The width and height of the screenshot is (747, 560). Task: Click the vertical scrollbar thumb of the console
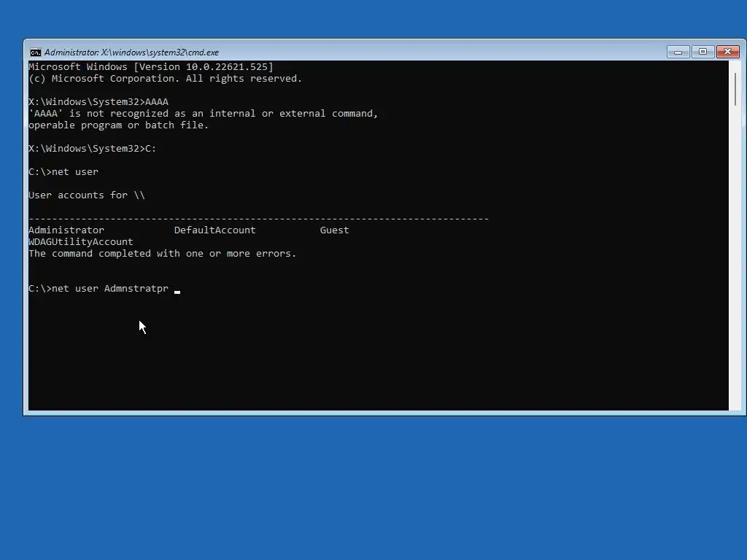(x=735, y=90)
